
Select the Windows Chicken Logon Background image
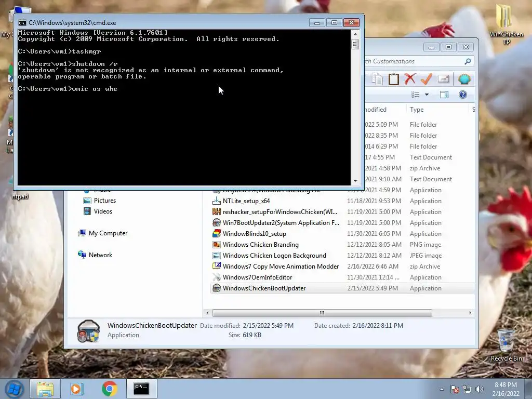tap(274, 256)
